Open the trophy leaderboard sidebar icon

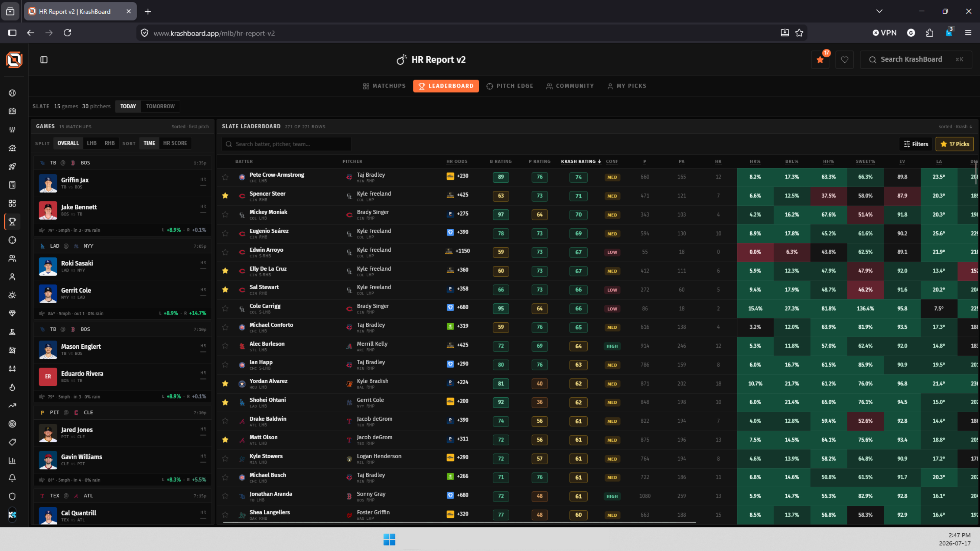tap(12, 222)
